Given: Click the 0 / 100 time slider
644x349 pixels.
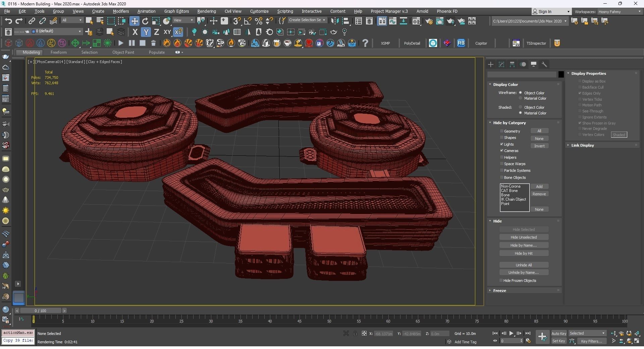Looking at the screenshot, I should (40, 311).
